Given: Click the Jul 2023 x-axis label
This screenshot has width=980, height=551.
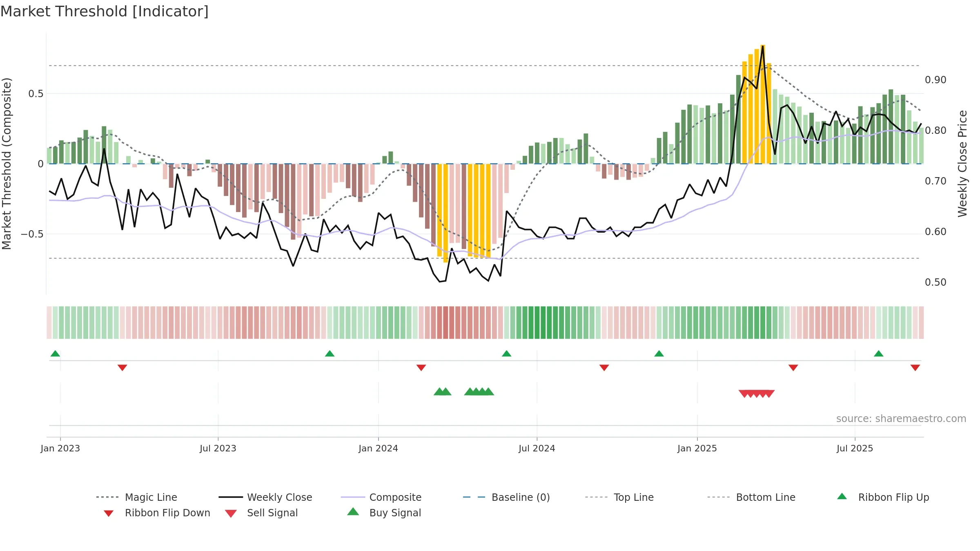Looking at the screenshot, I should click(218, 448).
